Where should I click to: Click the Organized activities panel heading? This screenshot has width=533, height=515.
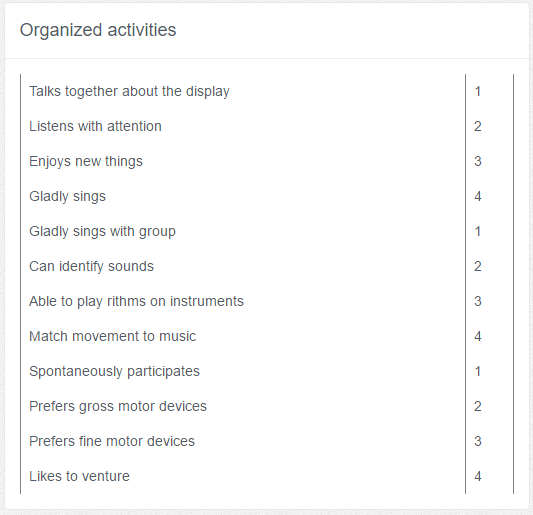click(x=98, y=30)
